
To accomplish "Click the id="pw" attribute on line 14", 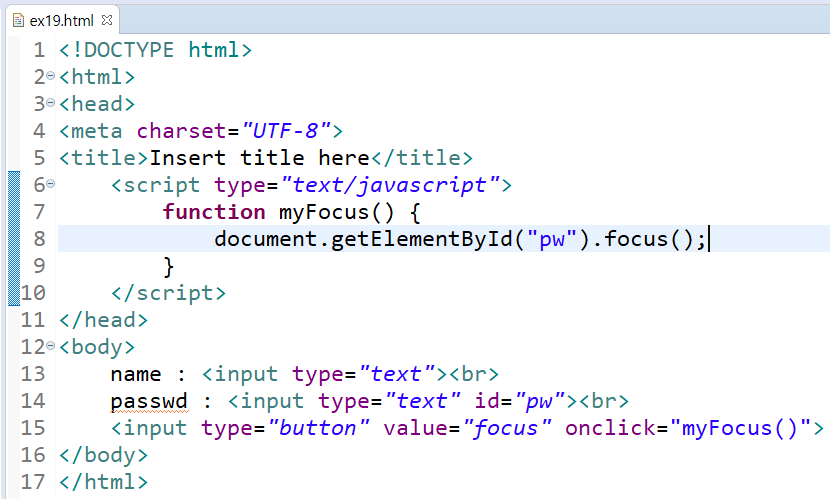I will point(520,401).
